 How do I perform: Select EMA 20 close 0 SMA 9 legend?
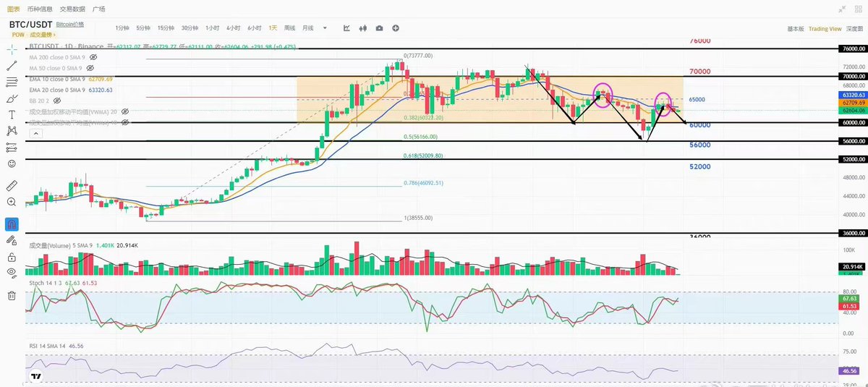[x=57, y=90]
